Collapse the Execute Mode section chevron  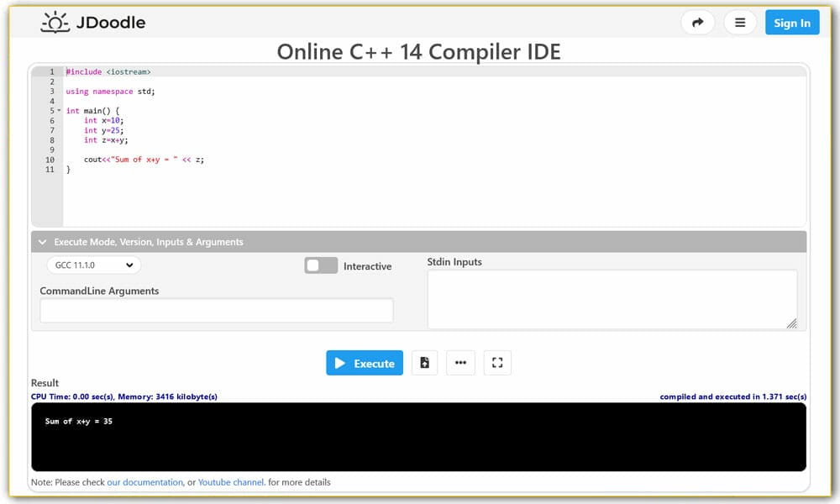43,241
